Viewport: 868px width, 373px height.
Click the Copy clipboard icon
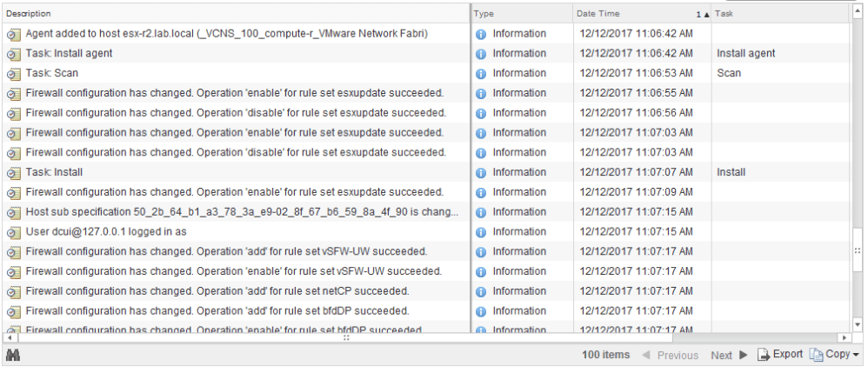[x=816, y=355]
